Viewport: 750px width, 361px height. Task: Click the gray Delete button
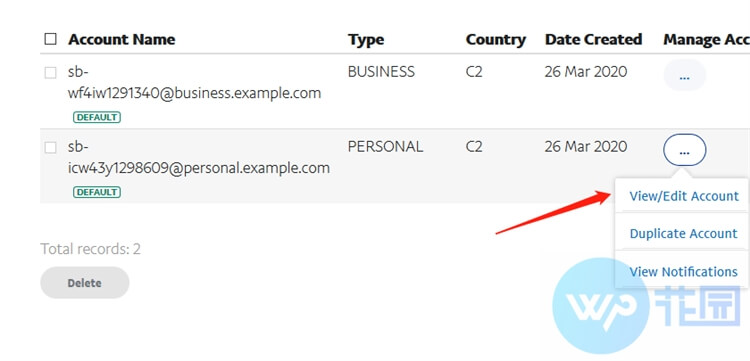(85, 283)
